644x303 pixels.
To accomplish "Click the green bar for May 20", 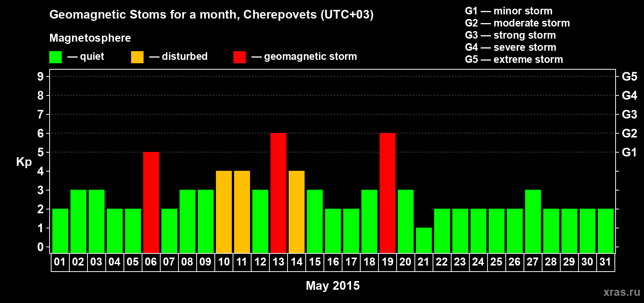I will (x=406, y=221).
